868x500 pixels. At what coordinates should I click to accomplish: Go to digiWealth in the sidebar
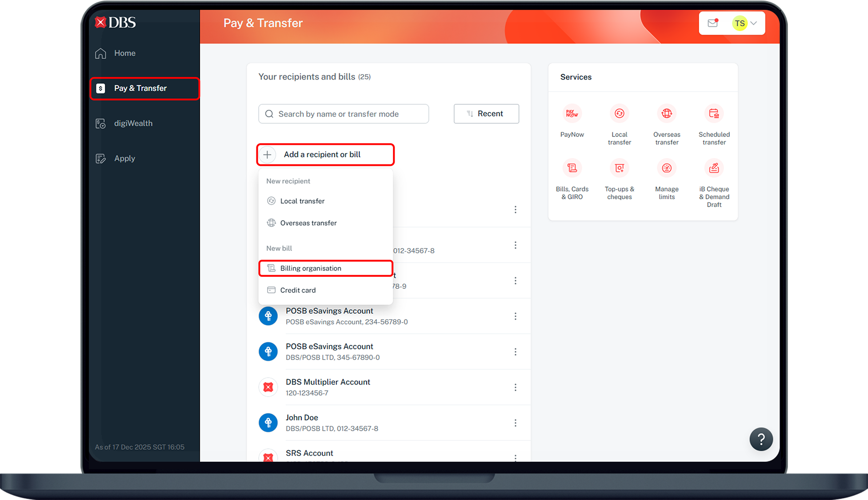pos(133,123)
